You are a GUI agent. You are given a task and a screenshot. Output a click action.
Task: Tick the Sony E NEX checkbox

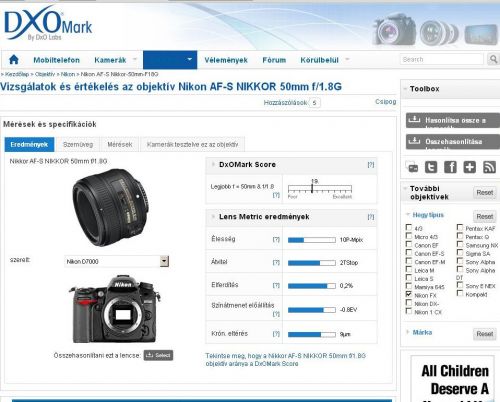click(x=460, y=285)
